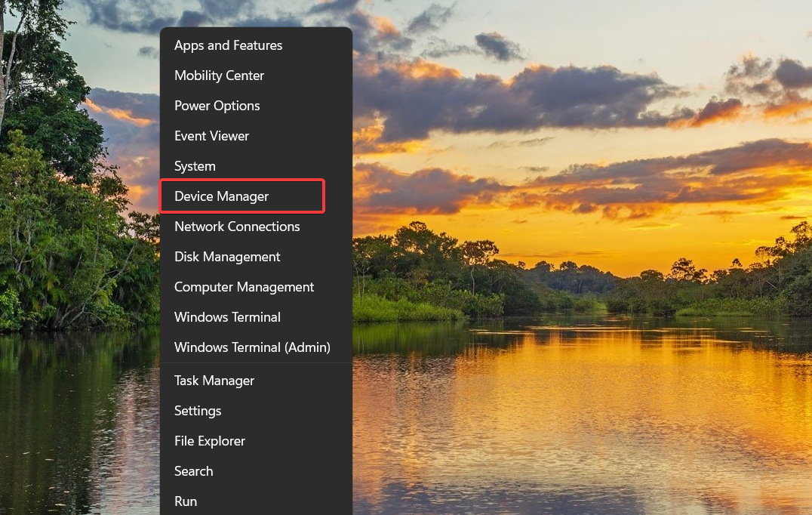Image resolution: width=812 pixels, height=515 pixels.
Task: Open Task Manager
Action: click(x=214, y=380)
